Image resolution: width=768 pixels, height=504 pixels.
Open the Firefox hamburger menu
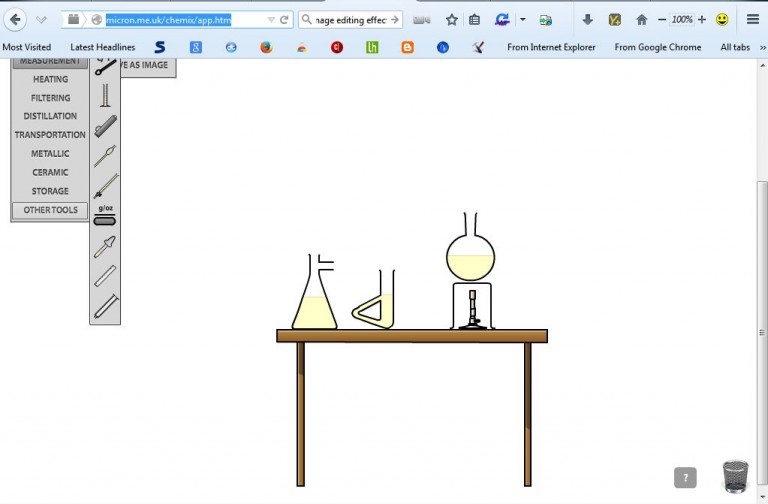[x=753, y=20]
